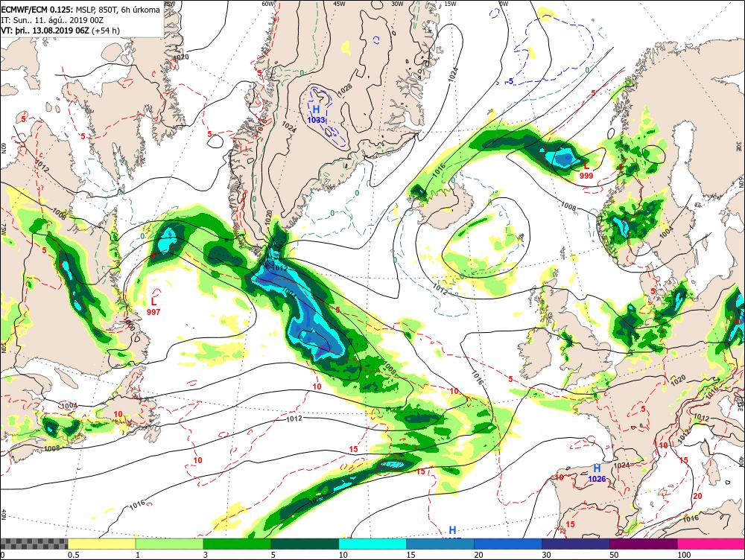
Task: Click the yellow 0.5–1 mm legend color
Action: tap(101, 544)
